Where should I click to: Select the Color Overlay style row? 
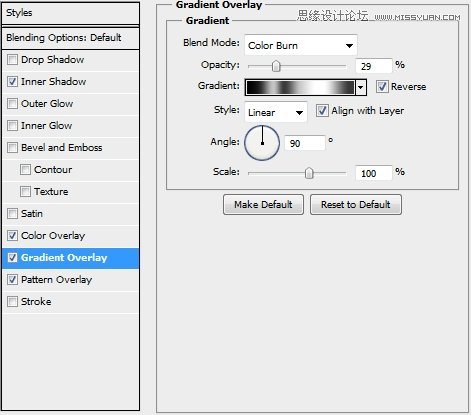[70, 236]
